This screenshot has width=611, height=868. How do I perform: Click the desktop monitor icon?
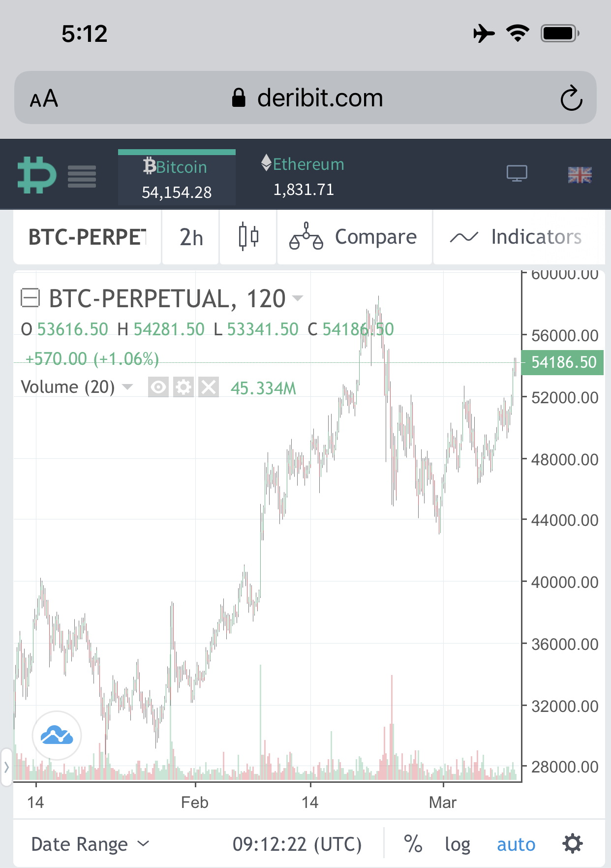pyautogui.click(x=517, y=173)
